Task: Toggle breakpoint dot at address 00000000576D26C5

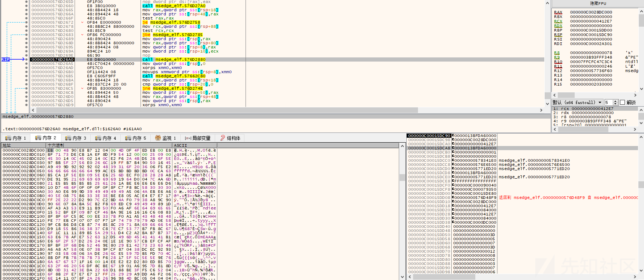Action: coord(26,88)
